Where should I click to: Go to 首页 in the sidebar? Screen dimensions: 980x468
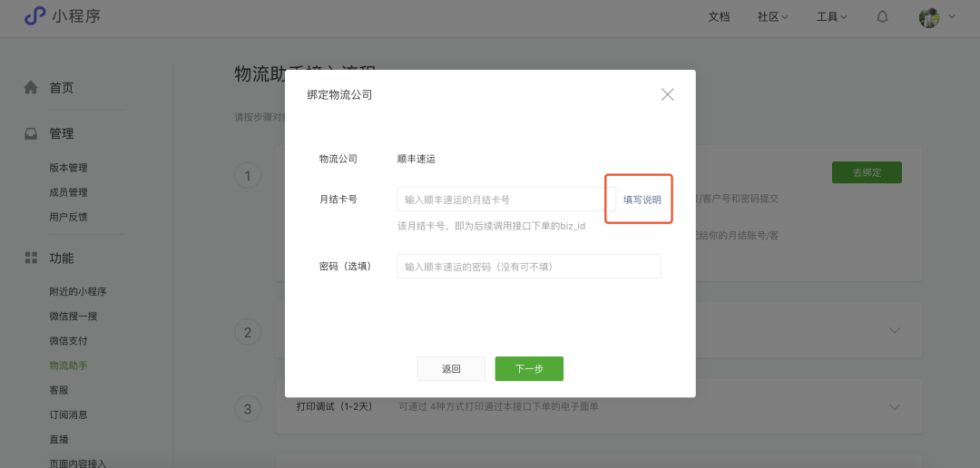pyautogui.click(x=62, y=87)
